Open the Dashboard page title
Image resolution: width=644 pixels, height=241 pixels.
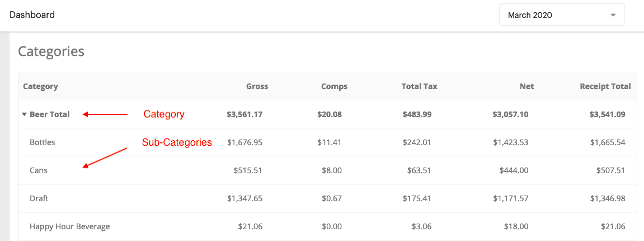pos(32,15)
